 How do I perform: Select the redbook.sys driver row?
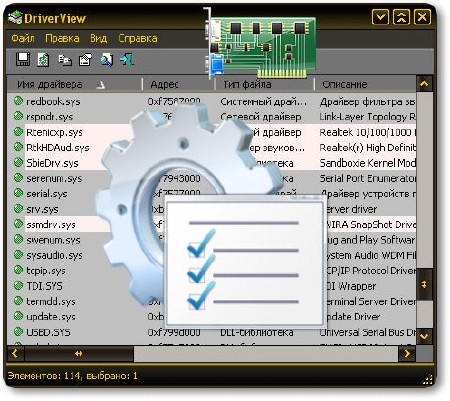click(211, 101)
